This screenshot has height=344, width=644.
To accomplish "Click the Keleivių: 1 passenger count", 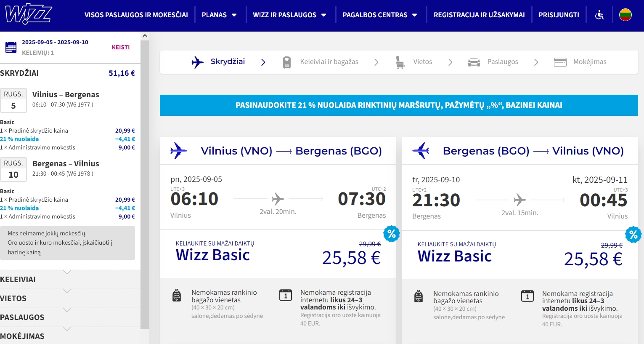I will [x=38, y=53].
